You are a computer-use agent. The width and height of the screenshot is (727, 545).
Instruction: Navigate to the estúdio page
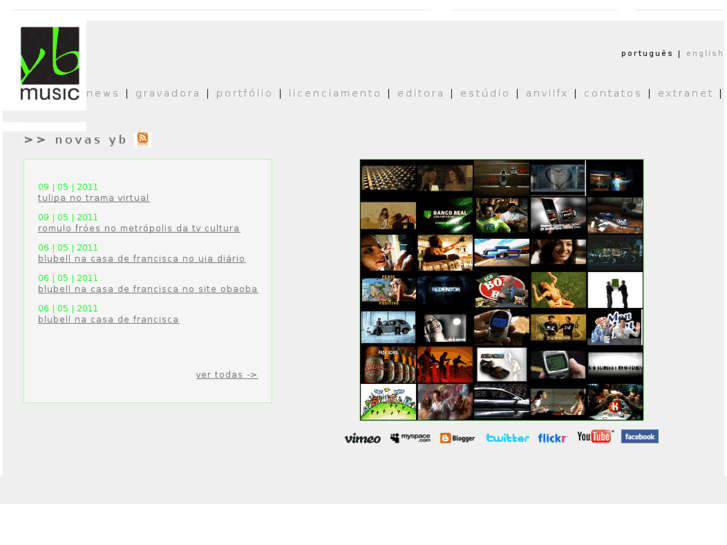[x=485, y=93]
